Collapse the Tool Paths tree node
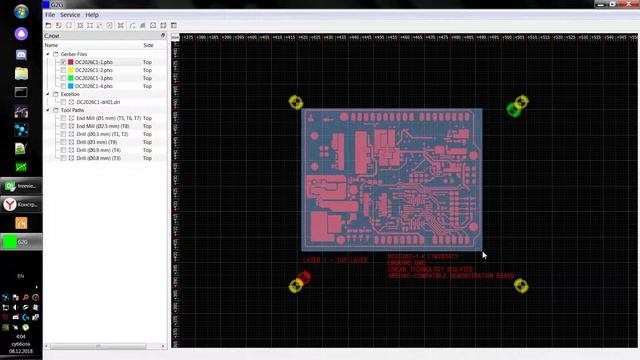This screenshot has width=640, height=360. 48,110
